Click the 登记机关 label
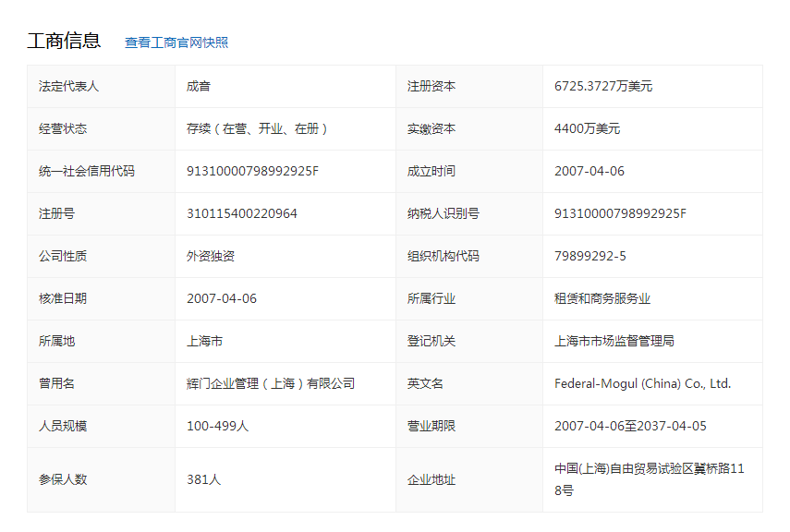Viewport: 790px width, 532px height. (431, 341)
